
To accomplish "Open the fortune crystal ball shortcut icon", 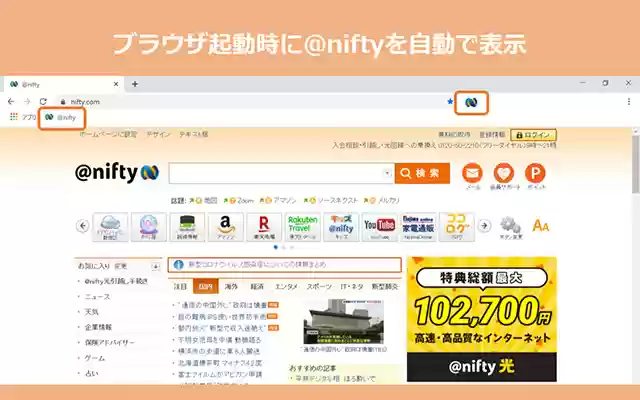I will [x=149, y=227].
